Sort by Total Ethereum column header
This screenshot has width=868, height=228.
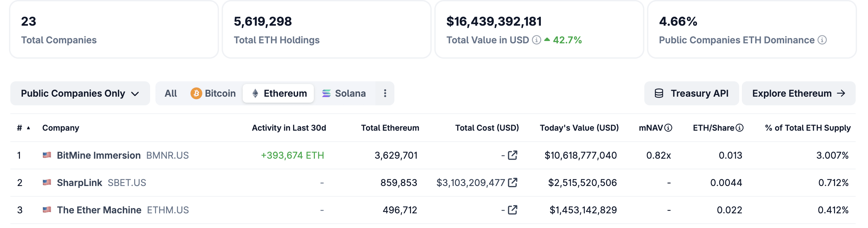390,128
